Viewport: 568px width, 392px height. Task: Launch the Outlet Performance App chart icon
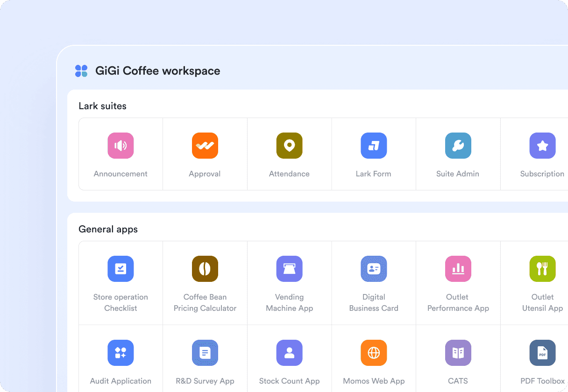[x=458, y=269]
